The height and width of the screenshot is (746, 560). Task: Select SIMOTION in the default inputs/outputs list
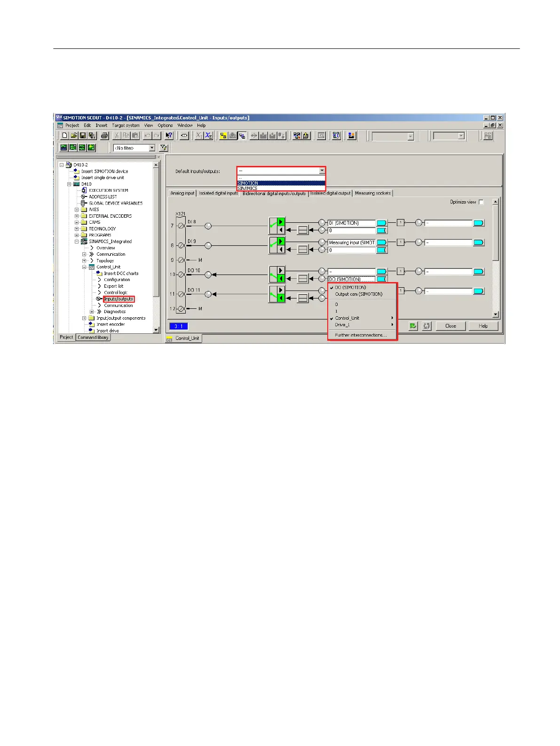[281, 183]
